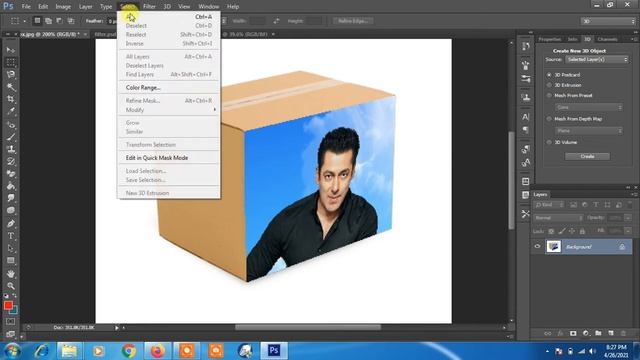Select the Lasso tool
The image size is (640, 360).
tap(11, 74)
